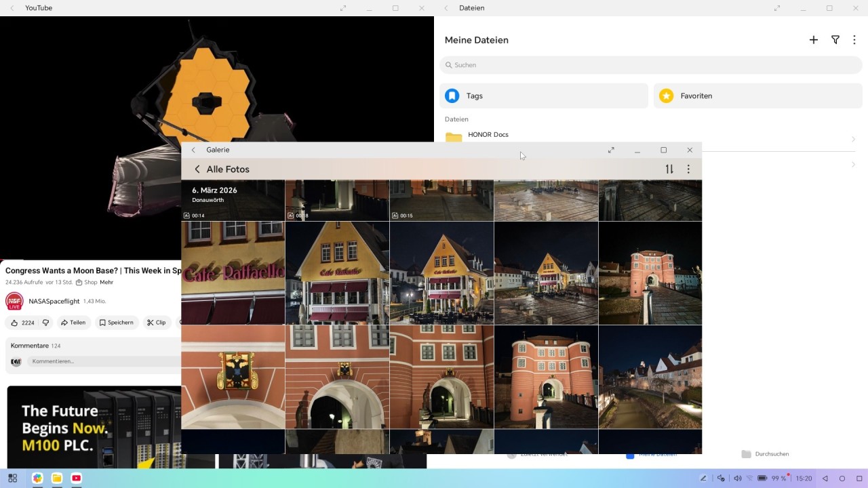
Task: Save the video with Speichern
Action: click(116, 323)
